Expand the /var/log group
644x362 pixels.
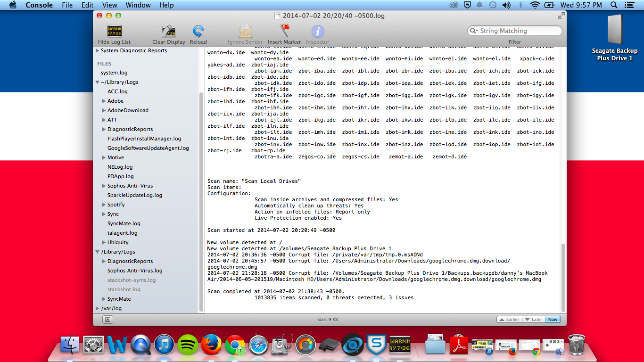click(98, 308)
